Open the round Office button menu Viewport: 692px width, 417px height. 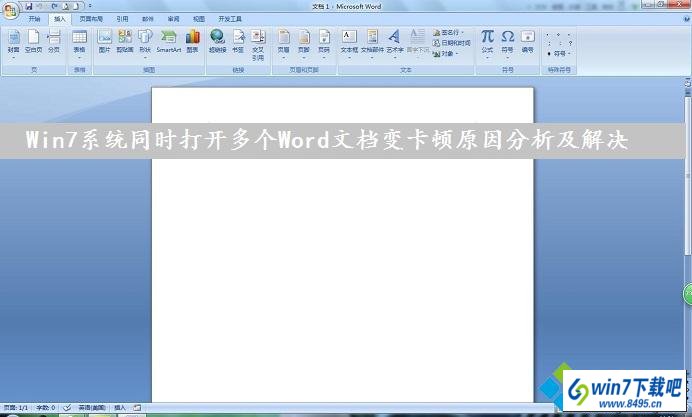coord(10,11)
